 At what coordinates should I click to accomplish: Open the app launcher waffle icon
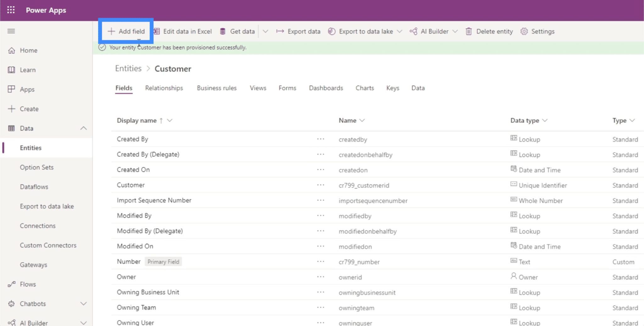click(x=11, y=10)
